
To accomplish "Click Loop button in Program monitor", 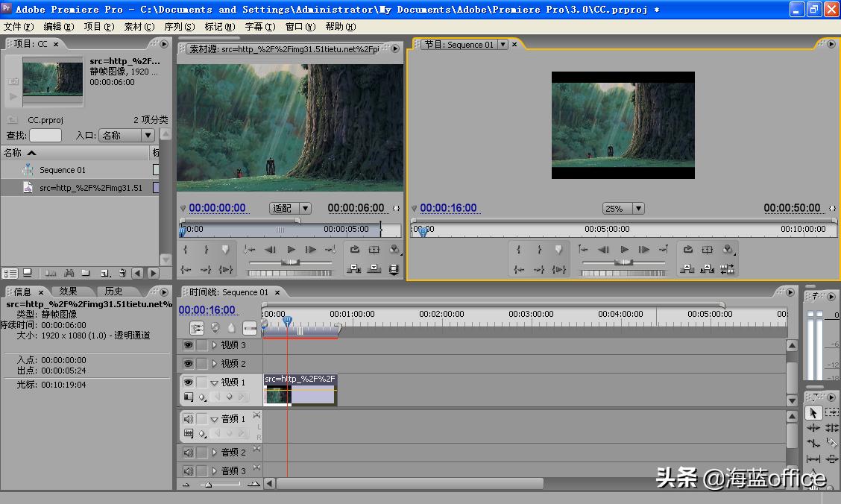I will pyautogui.click(x=688, y=250).
